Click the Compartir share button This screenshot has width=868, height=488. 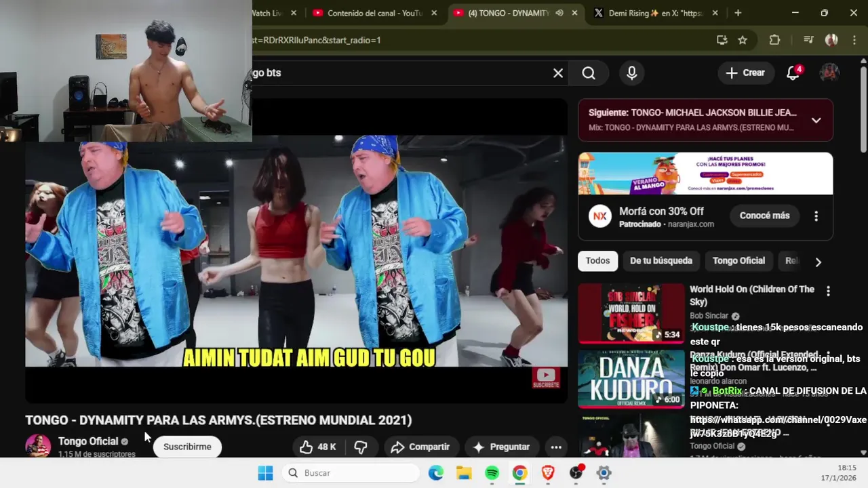click(x=420, y=447)
